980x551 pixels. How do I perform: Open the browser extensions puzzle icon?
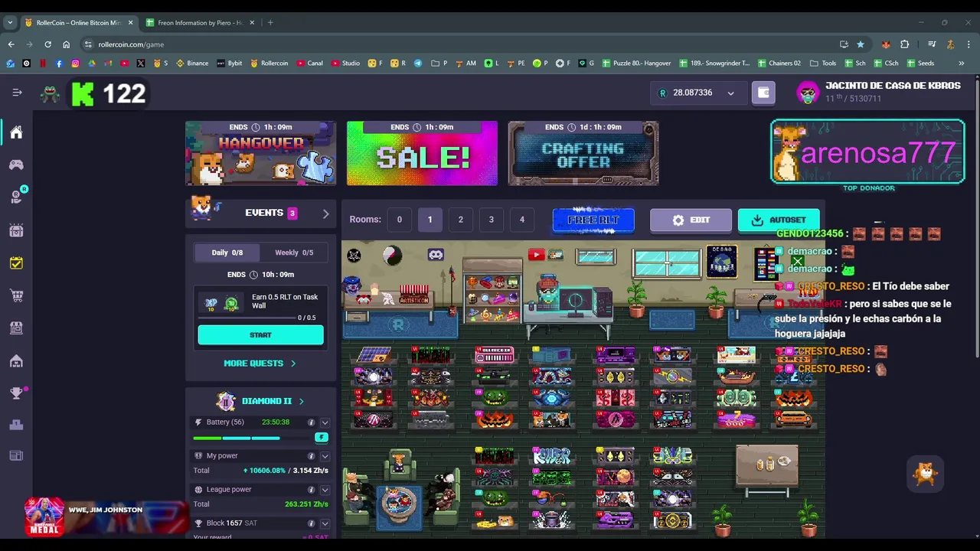tap(904, 44)
